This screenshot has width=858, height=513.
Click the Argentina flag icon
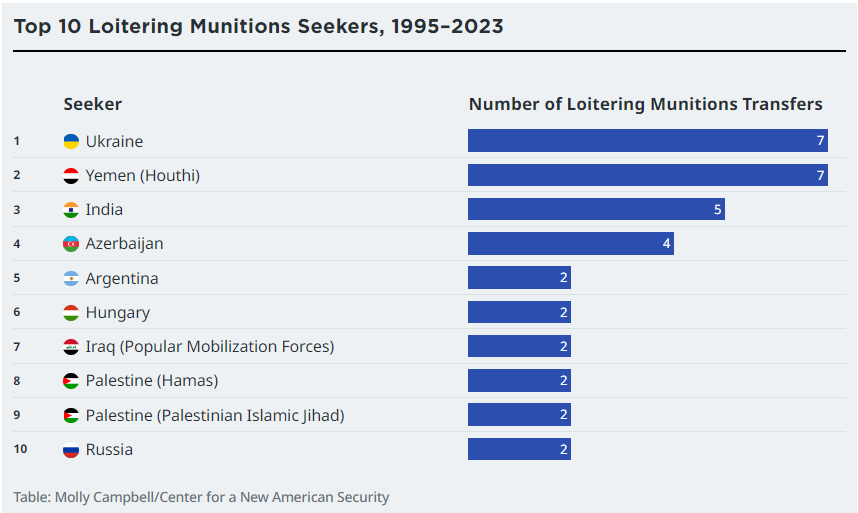[x=71, y=278]
